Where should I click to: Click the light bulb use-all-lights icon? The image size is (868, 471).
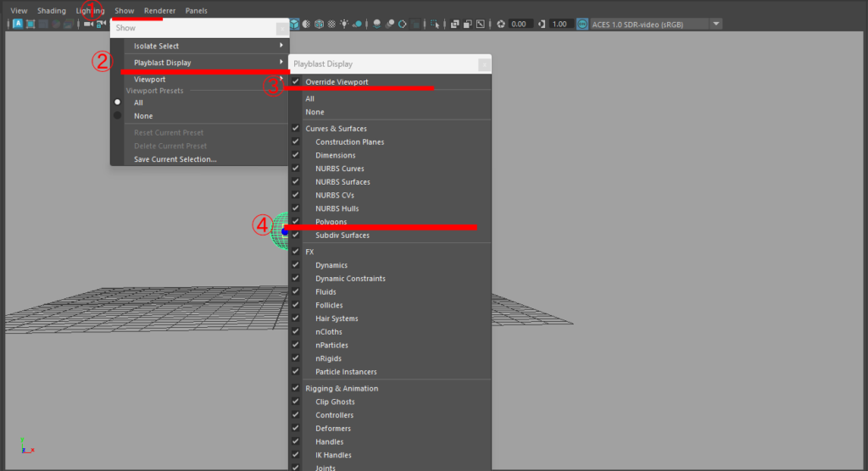pyautogui.click(x=344, y=24)
